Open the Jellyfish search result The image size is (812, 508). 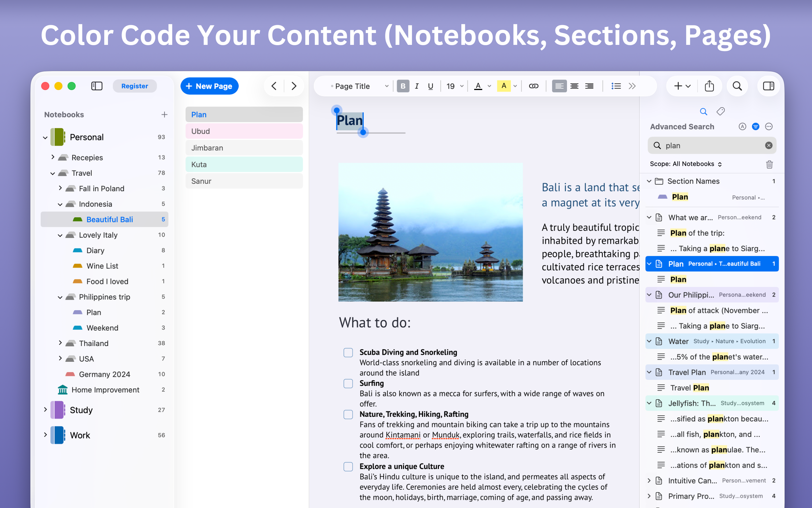(712, 403)
